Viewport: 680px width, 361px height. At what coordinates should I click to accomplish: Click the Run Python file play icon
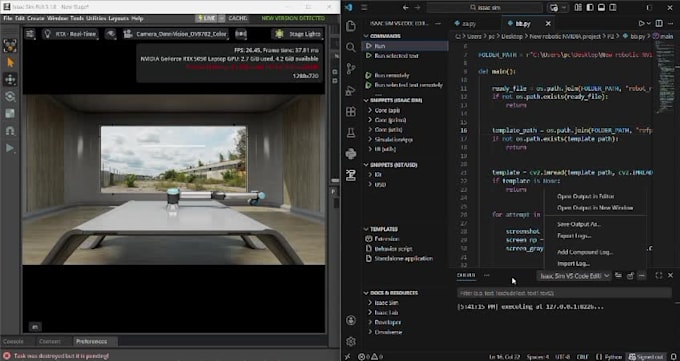(641, 23)
